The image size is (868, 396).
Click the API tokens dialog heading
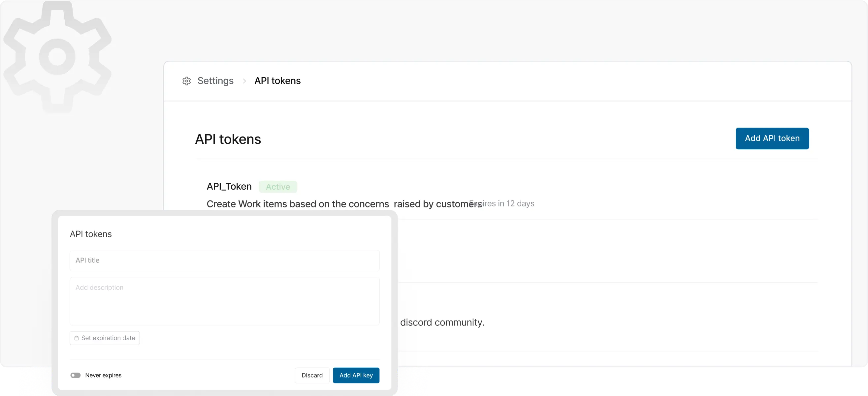[91, 234]
